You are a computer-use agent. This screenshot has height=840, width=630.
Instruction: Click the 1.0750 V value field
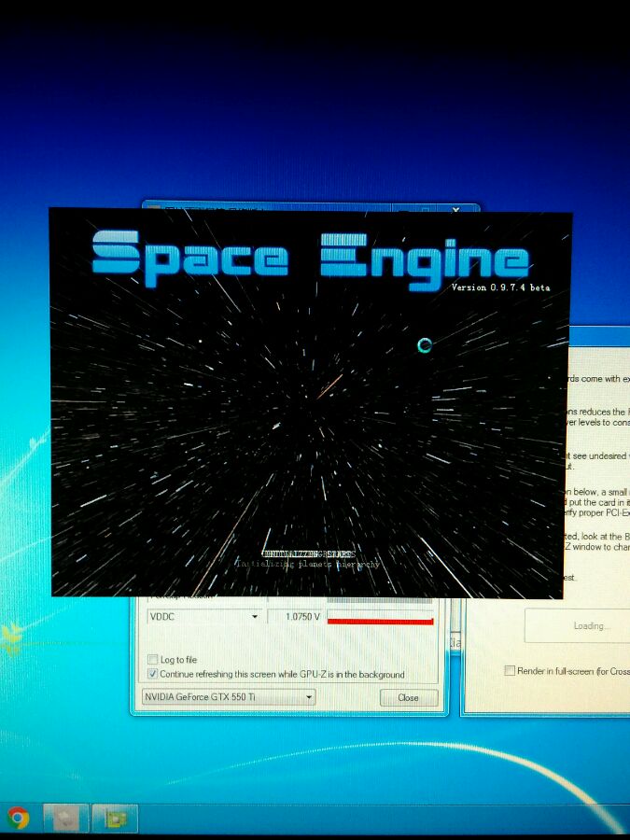(x=295, y=617)
